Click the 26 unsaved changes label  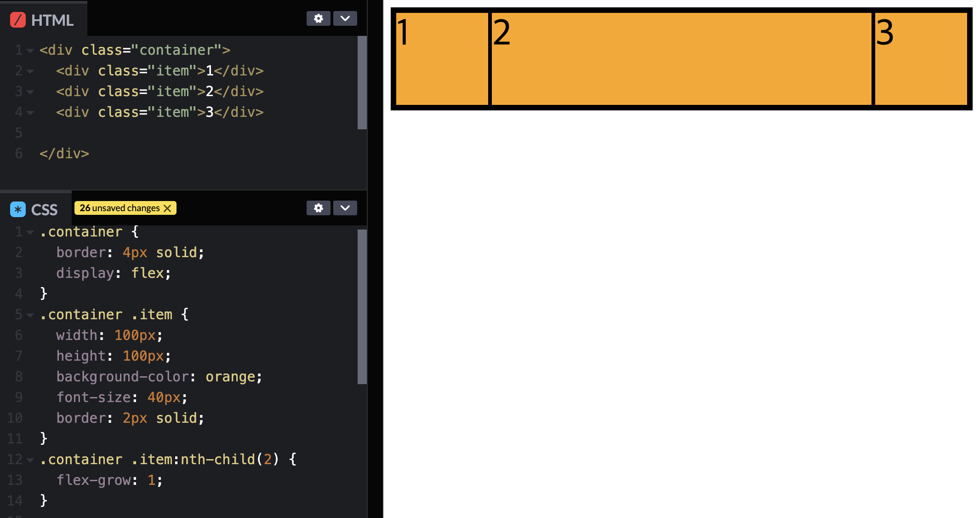[120, 208]
